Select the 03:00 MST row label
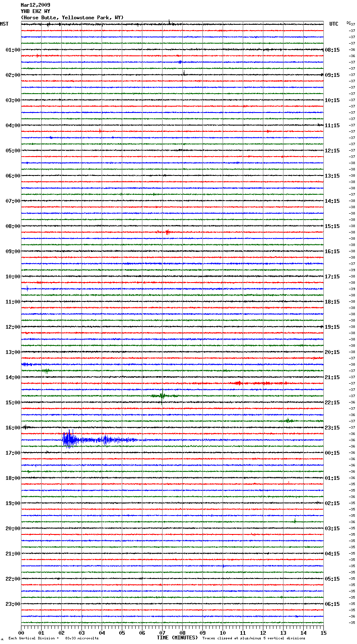357x644 pixels. point(13,100)
